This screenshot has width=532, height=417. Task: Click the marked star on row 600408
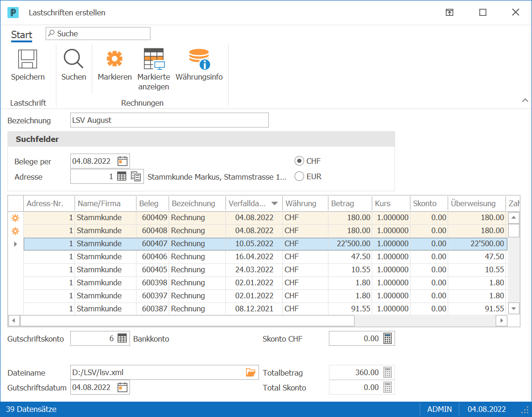15,231
